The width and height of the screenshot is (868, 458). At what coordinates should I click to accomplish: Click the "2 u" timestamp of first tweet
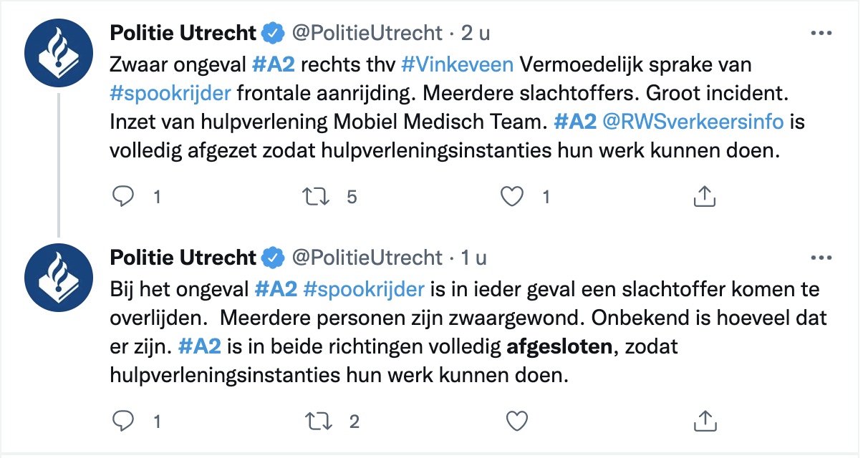(x=476, y=33)
